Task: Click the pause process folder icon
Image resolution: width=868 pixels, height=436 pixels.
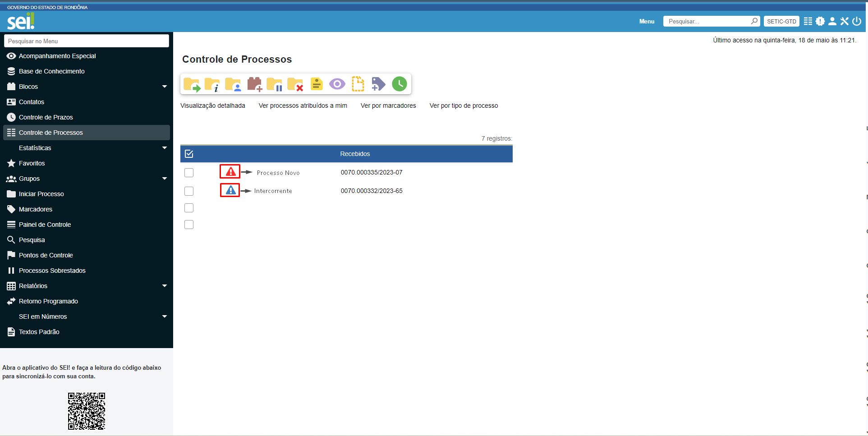Action: coord(275,84)
